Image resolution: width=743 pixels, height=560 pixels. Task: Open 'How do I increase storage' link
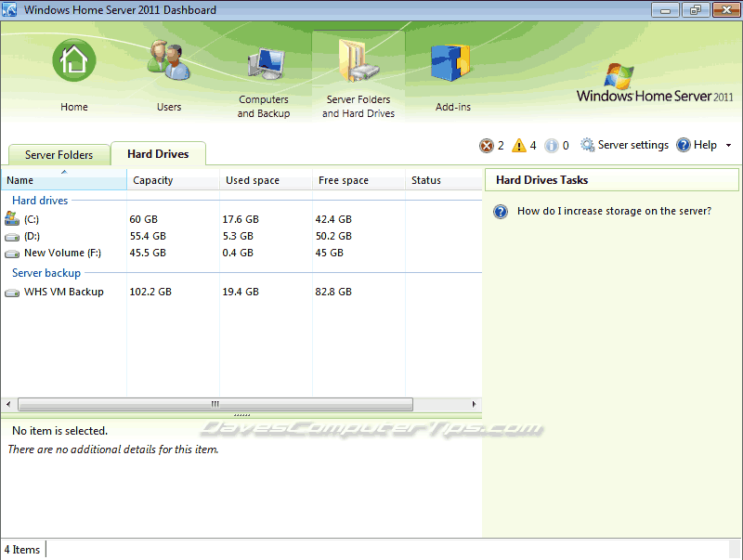point(614,211)
